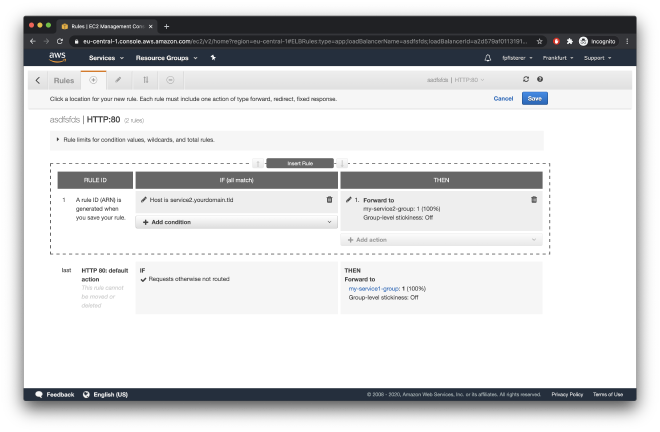The width and height of the screenshot is (660, 432).
Task: Switch to the reorder rules arrows tab
Action: pyautogui.click(x=146, y=80)
